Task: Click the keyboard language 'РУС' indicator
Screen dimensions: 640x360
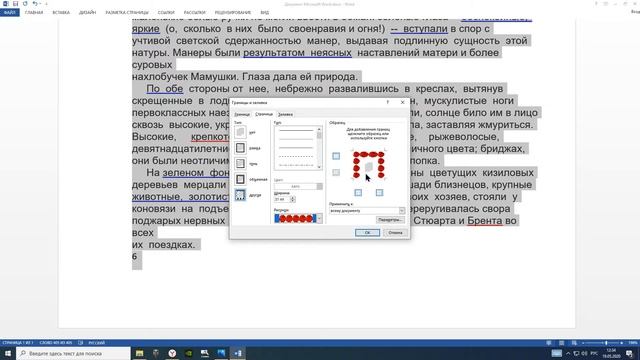Action: click(x=594, y=353)
